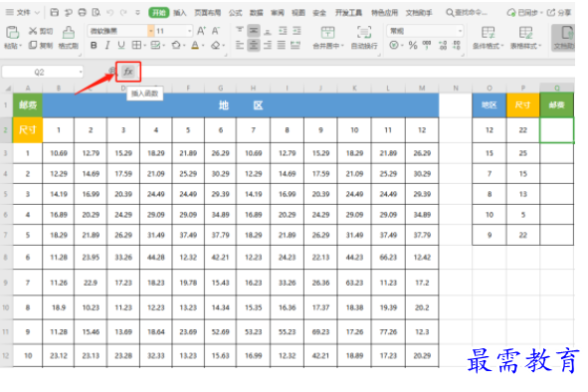Click the fx insert function button
Image resolution: width=588 pixels, height=392 pixels.
point(128,72)
